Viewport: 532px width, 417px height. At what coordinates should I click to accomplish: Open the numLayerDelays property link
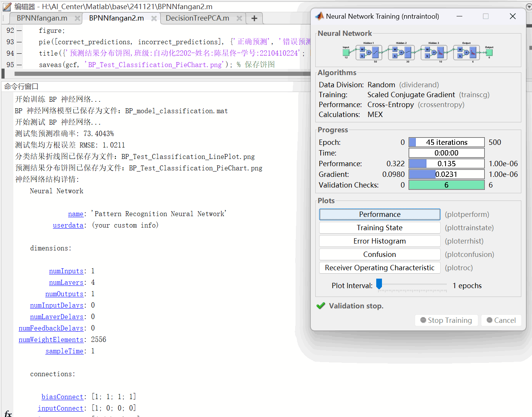pyautogui.click(x=57, y=317)
